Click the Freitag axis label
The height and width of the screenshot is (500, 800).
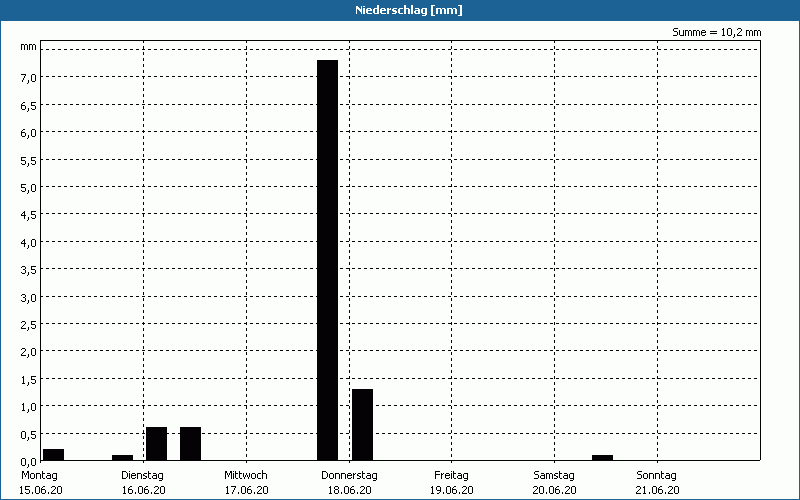pyautogui.click(x=452, y=476)
